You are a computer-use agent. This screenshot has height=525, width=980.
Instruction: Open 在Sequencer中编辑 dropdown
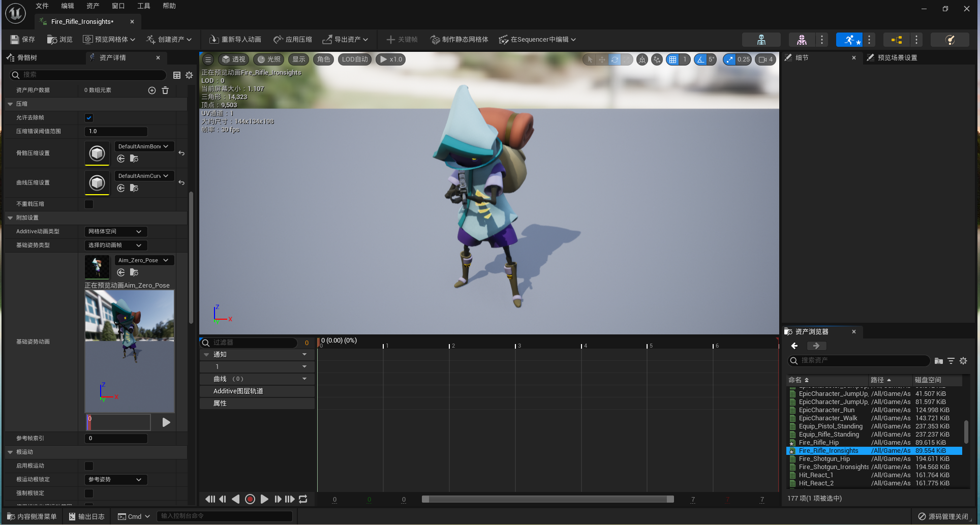click(537, 39)
